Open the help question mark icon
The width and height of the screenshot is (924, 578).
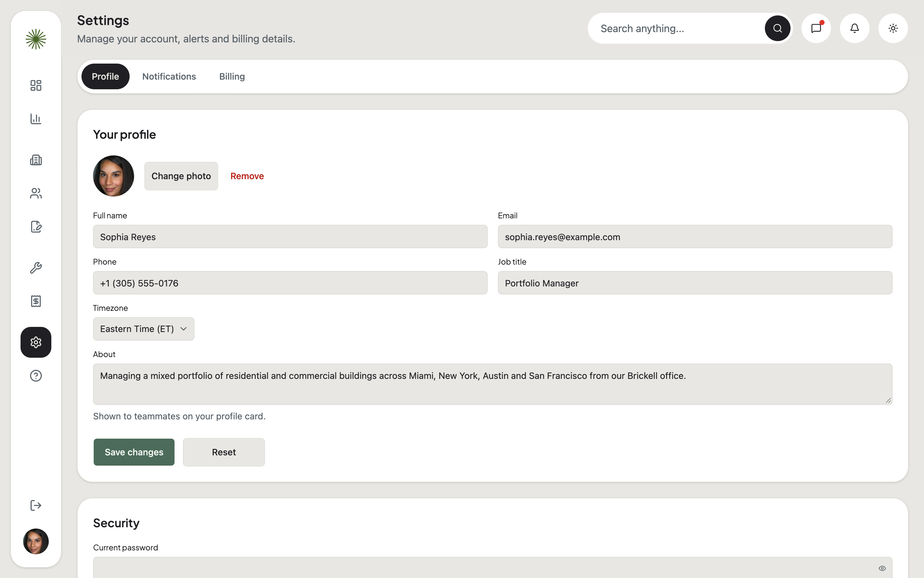pos(36,376)
